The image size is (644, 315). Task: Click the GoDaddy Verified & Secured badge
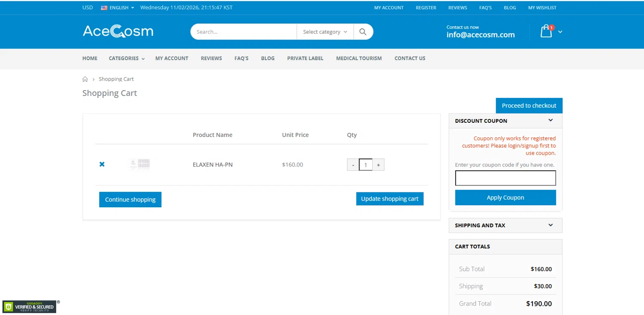pyautogui.click(x=30, y=307)
